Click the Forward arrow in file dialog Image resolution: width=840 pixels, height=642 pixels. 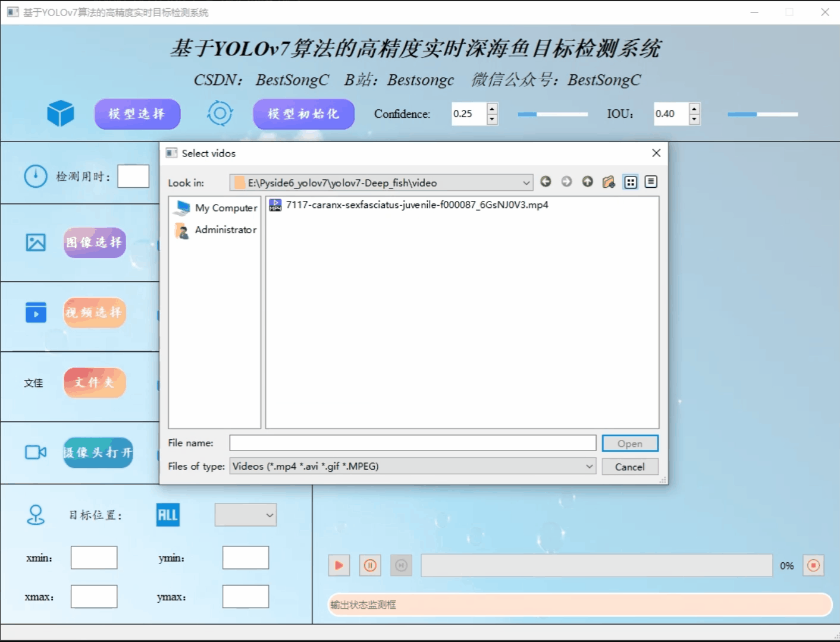tap(566, 182)
